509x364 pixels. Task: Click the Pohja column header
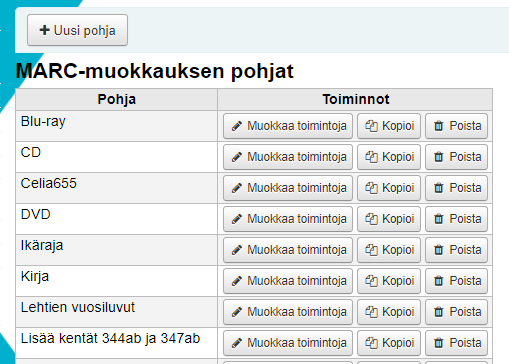117,99
